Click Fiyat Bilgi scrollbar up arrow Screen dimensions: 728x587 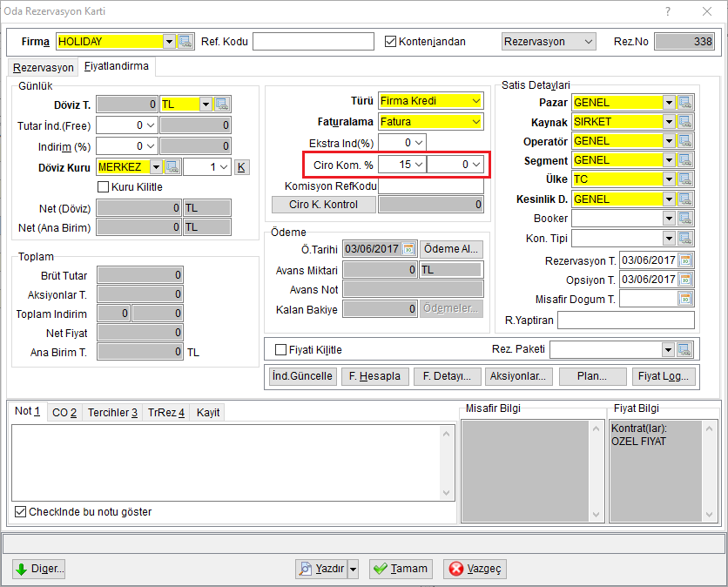pyautogui.click(x=710, y=428)
